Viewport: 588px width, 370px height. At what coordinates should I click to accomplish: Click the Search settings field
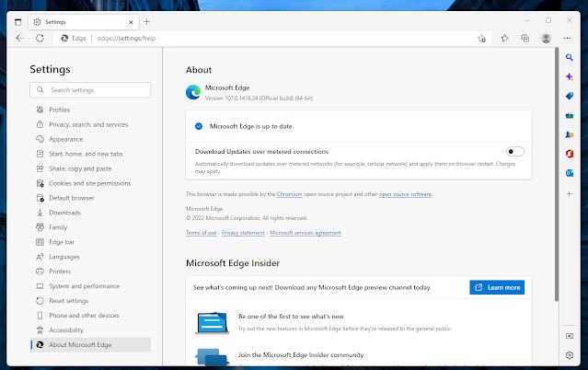click(90, 90)
